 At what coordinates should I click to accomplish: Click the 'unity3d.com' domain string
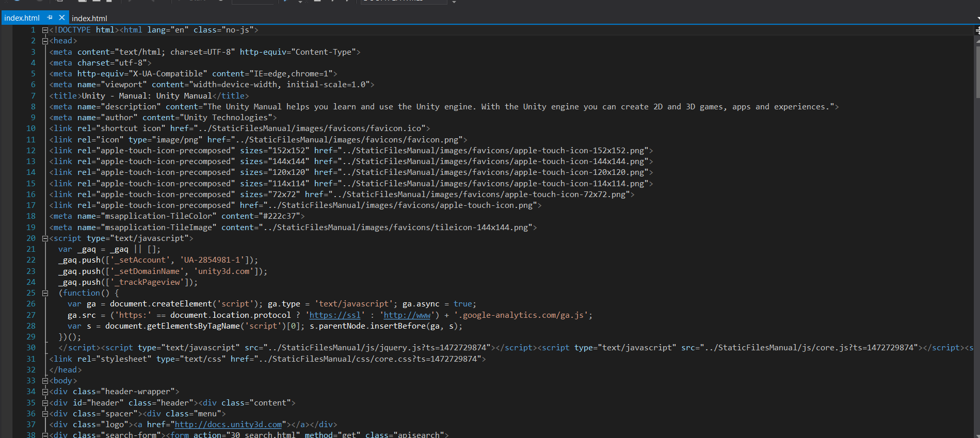[x=224, y=271]
